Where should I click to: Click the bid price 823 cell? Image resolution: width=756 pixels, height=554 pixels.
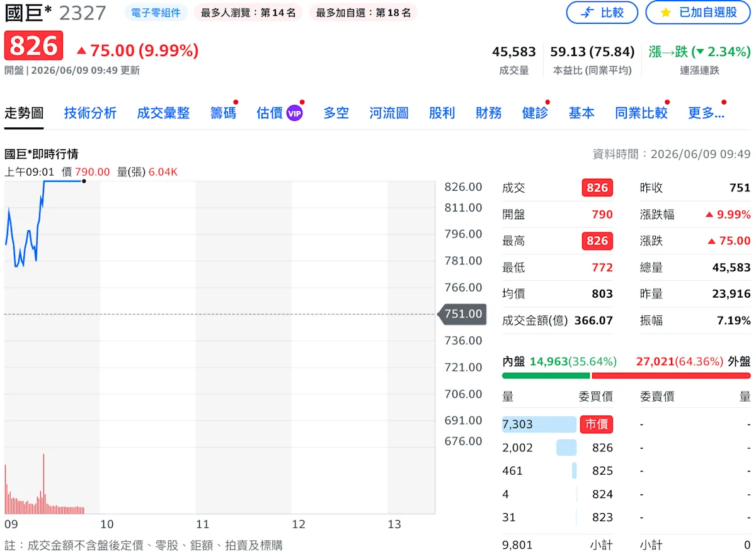click(602, 517)
